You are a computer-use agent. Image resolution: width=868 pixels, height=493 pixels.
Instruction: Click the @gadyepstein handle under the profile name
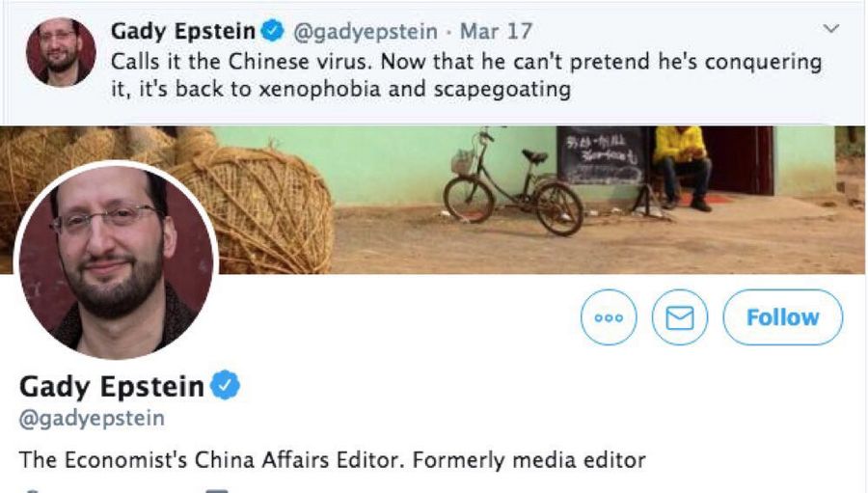click(92, 418)
